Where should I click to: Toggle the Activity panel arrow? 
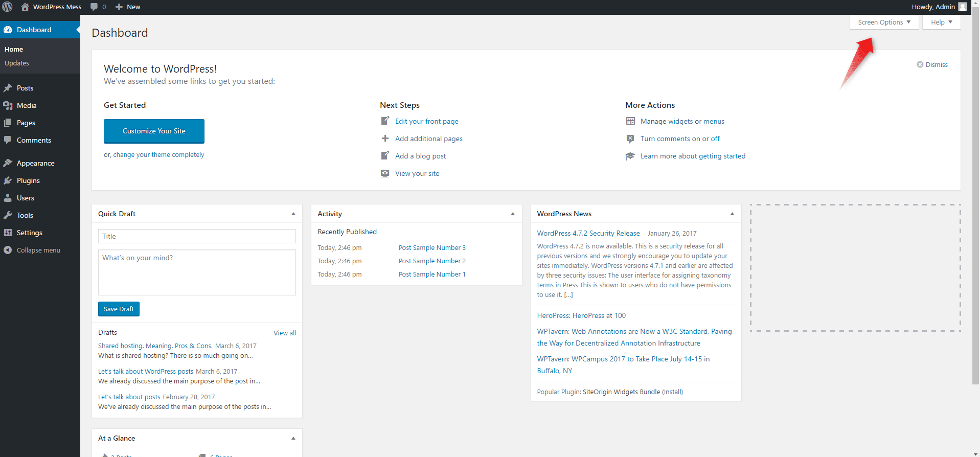click(512, 214)
